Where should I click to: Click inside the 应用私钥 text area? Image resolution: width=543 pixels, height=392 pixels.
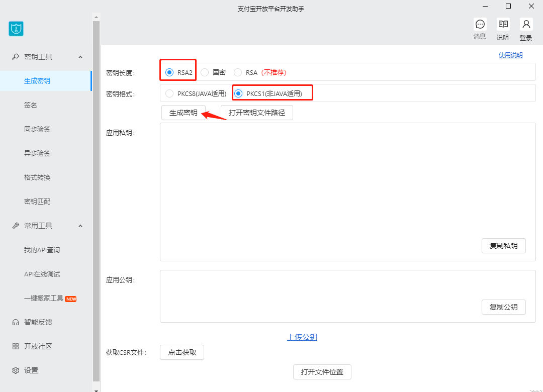point(348,192)
